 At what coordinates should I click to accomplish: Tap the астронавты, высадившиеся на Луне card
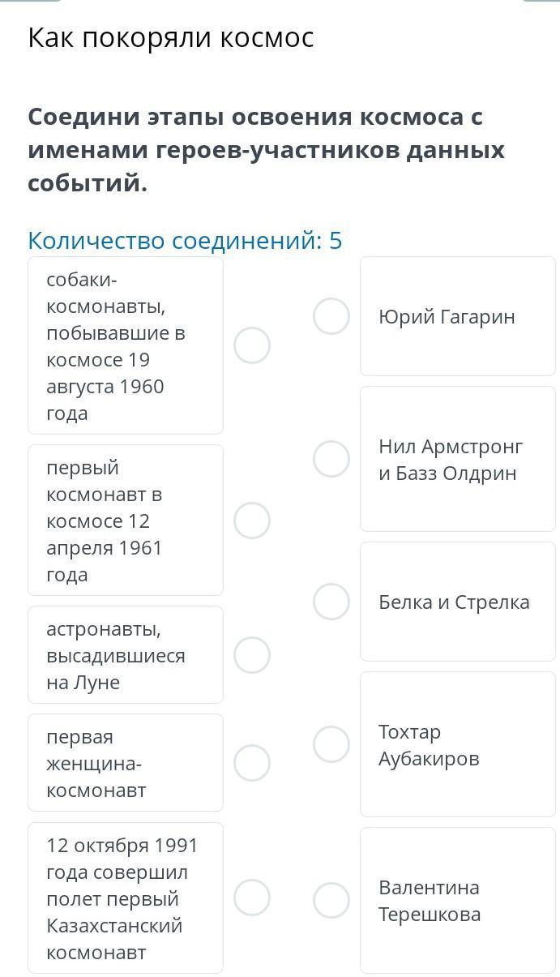coord(126,655)
